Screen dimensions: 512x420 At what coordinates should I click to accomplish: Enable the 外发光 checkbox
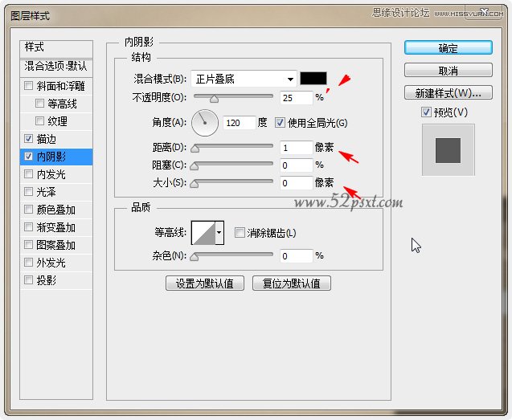click(x=29, y=262)
